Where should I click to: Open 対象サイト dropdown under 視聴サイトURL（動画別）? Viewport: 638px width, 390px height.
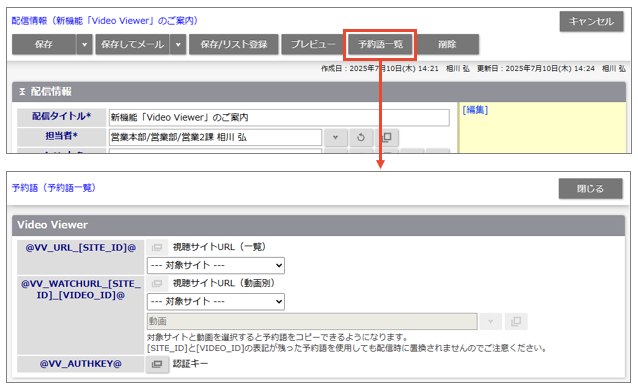coord(216,302)
